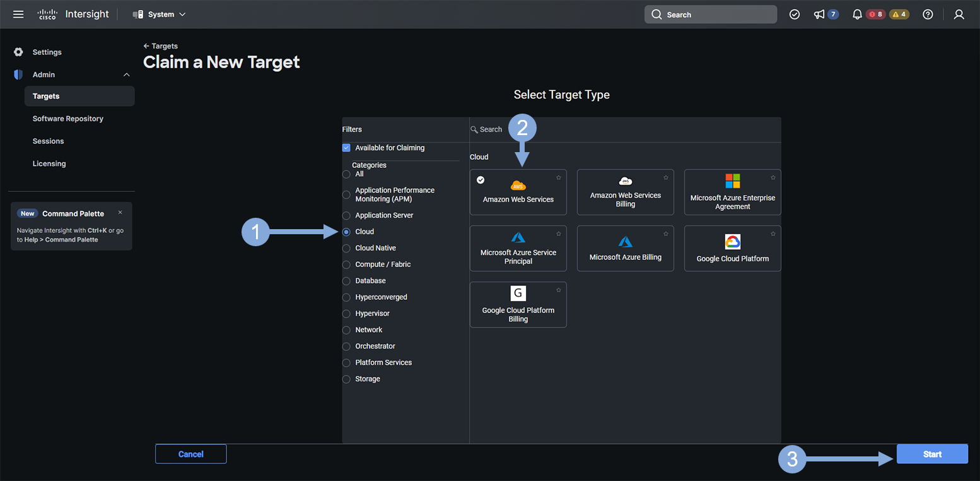Select Storage category radio
The width and height of the screenshot is (980, 481).
click(x=346, y=379)
